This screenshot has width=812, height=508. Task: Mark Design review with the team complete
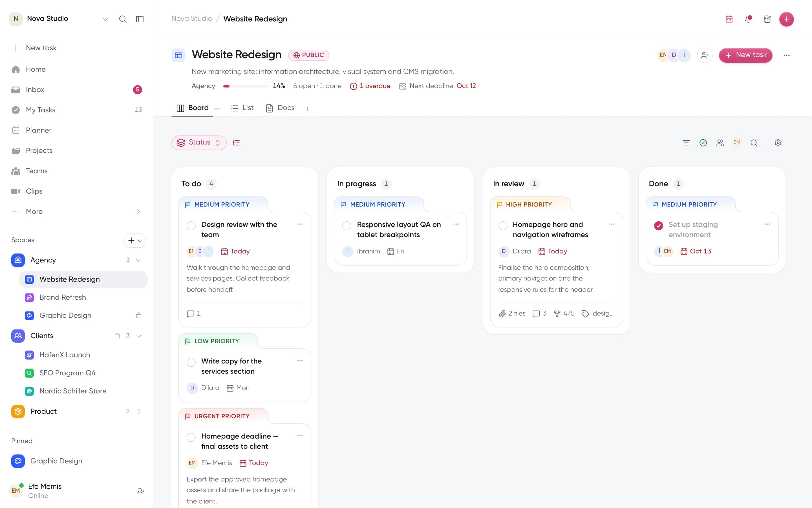tap(191, 225)
